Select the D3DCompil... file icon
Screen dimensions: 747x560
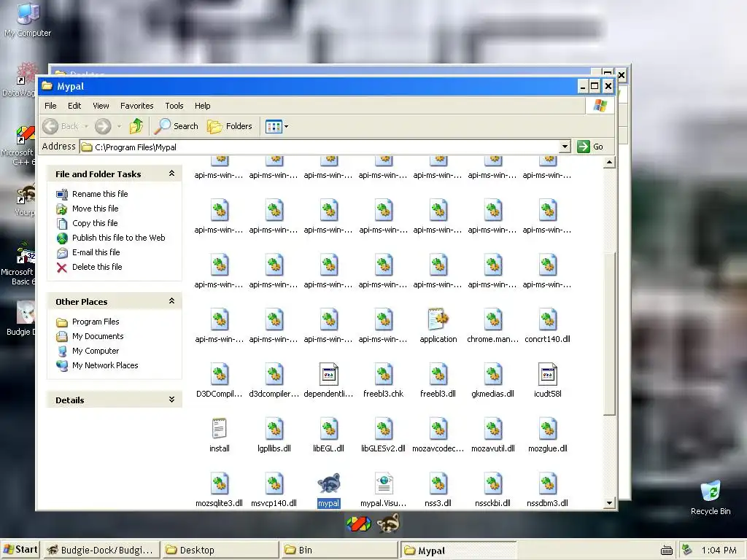pos(219,374)
